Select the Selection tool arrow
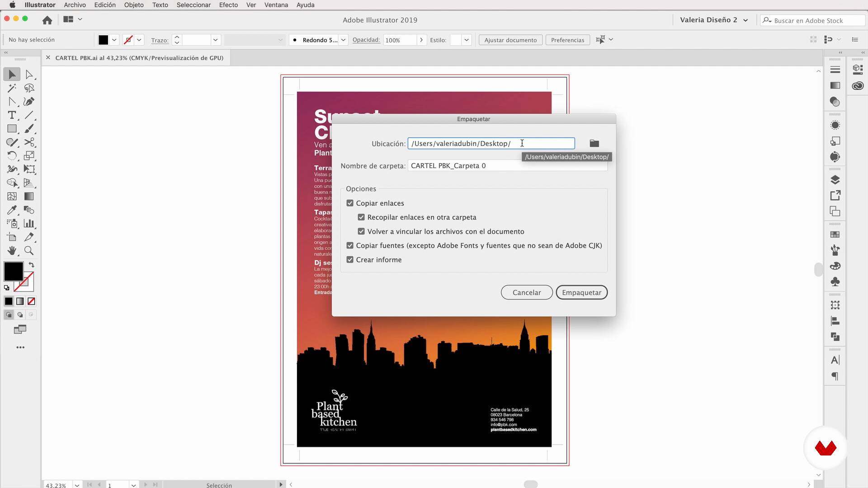Screen dimensions: 868x488 tap(12, 74)
